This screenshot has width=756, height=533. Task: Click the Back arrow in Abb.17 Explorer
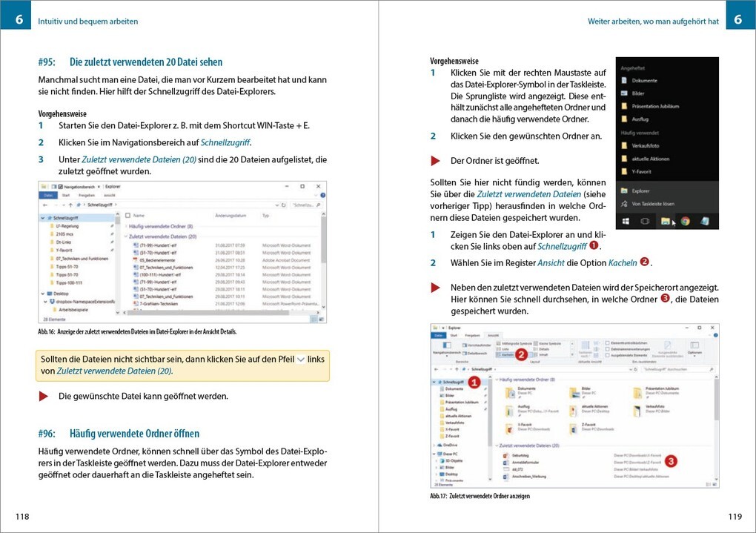pos(437,369)
